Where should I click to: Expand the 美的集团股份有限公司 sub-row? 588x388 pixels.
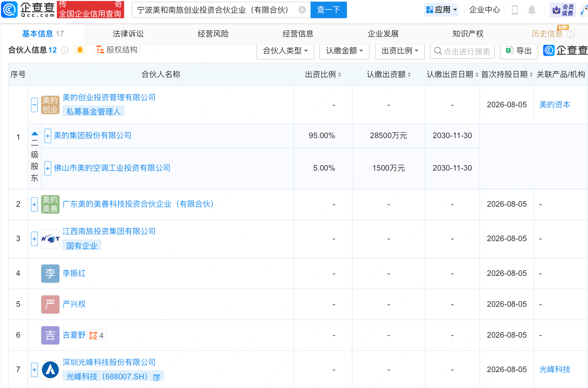(x=48, y=136)
